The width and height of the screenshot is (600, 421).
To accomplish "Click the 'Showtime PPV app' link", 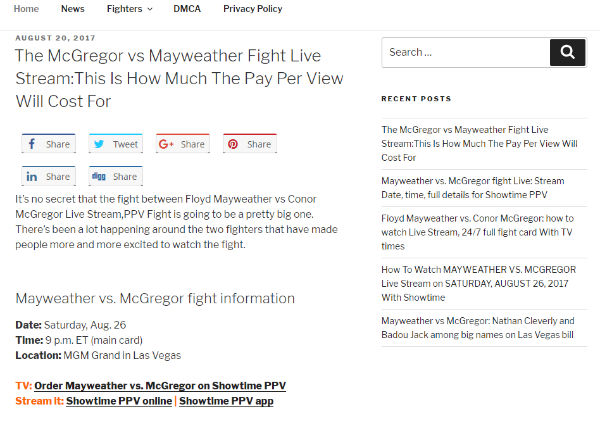I will tap(226, 401).
